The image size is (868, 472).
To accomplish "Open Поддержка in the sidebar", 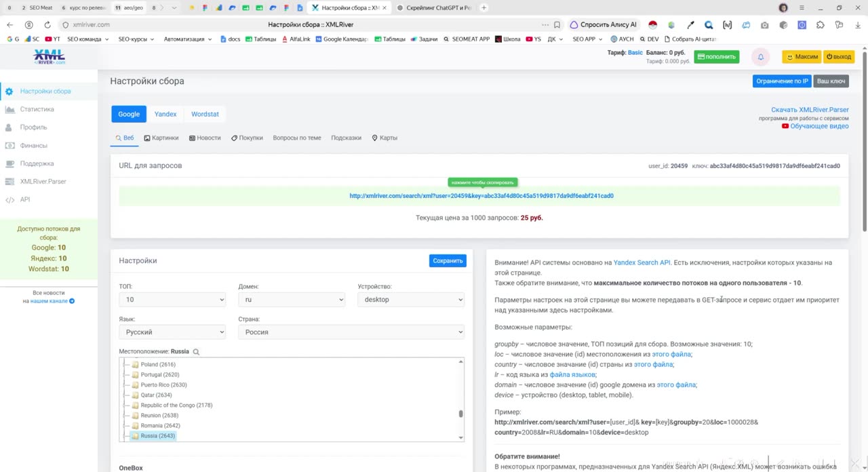I will (x=37, y=163).
